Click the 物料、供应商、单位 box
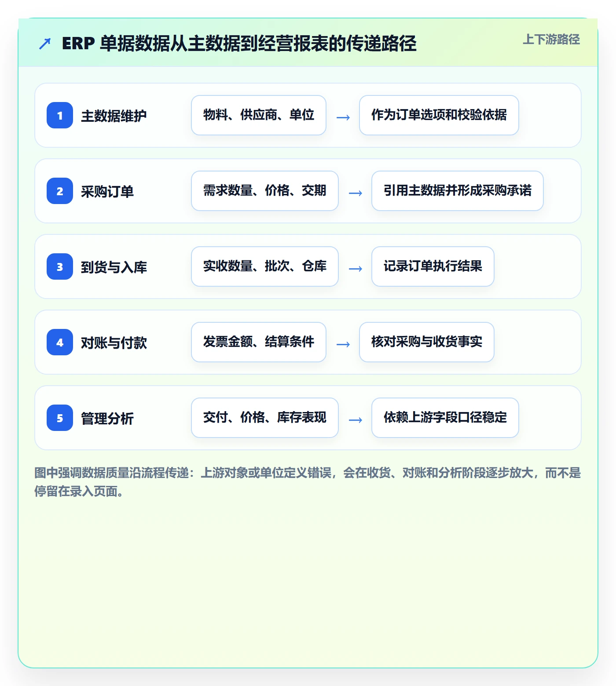 click(x=259, y=115)
